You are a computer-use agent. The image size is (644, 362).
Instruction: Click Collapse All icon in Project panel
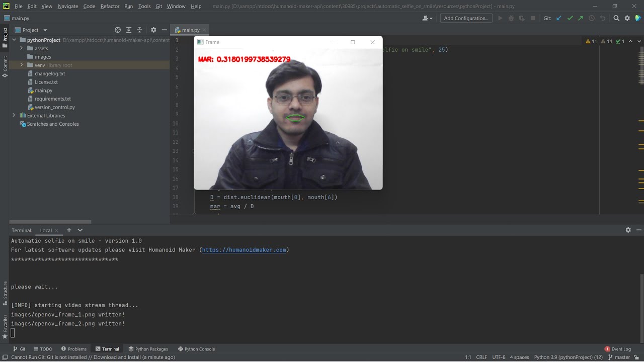140,30
